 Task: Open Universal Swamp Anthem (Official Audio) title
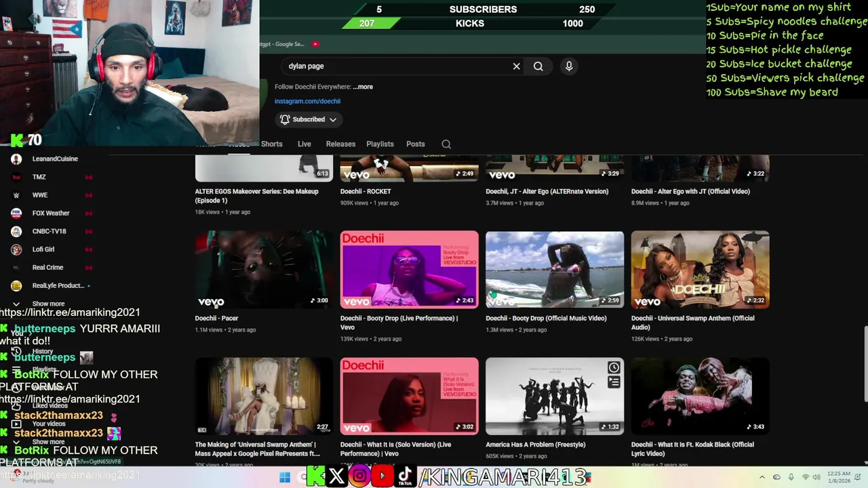click(692, 323)
